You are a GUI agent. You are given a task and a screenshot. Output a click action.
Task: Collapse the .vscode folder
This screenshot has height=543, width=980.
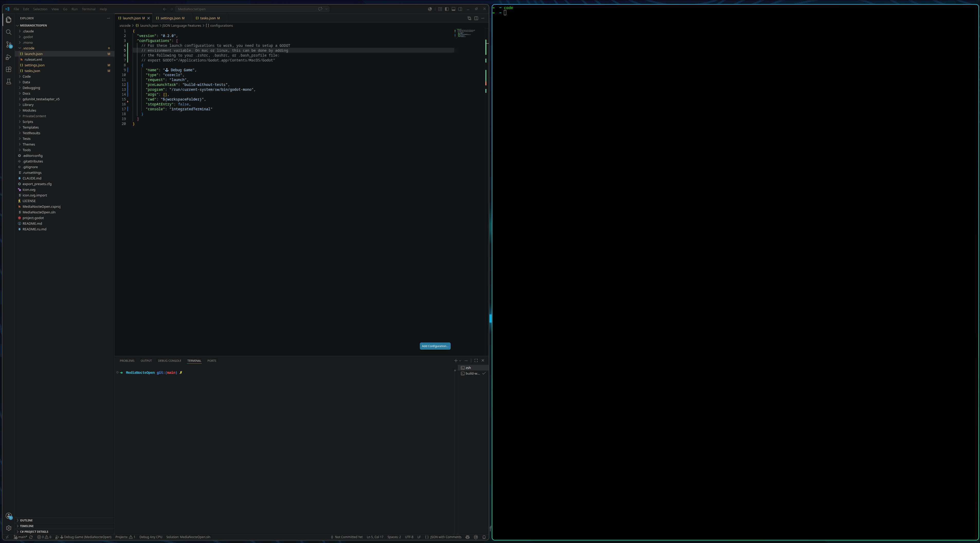pos(65,48)
